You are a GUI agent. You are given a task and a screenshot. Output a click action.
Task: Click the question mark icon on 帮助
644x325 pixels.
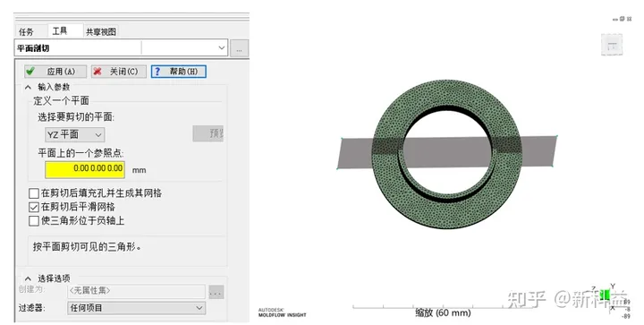click(157, 72)
